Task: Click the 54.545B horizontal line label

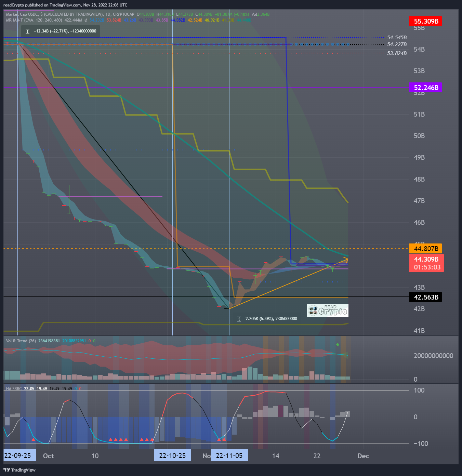Action: coord(397,38)
